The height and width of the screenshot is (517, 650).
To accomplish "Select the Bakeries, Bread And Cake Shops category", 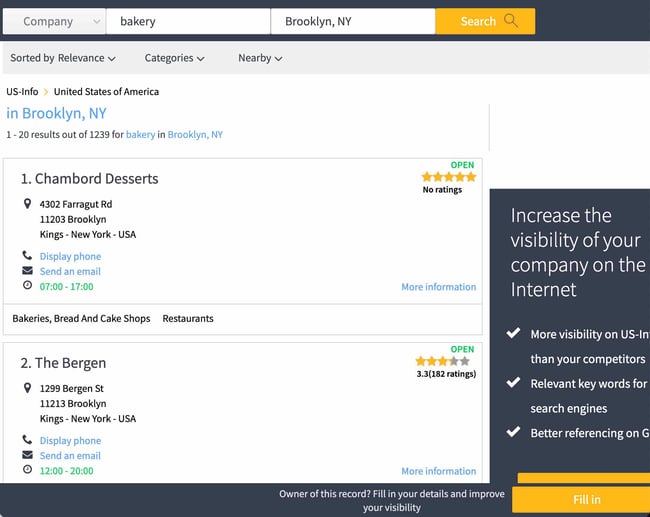I will [81, 318].
